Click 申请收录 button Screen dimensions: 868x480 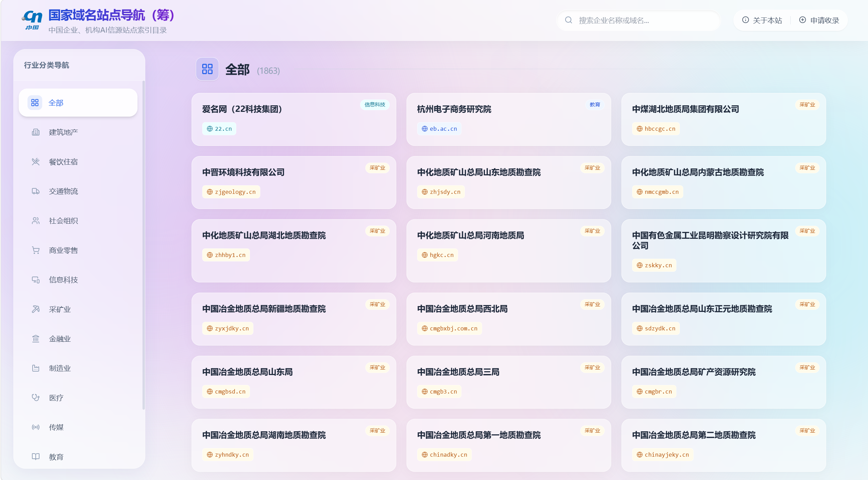pos(819,20)
